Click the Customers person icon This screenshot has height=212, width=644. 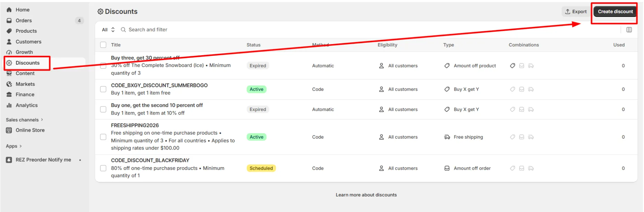tap(9, 42)
